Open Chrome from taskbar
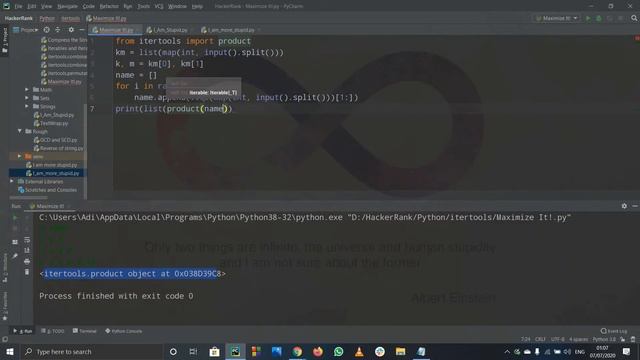Screen dimensions: 640x360 [297, 351]
